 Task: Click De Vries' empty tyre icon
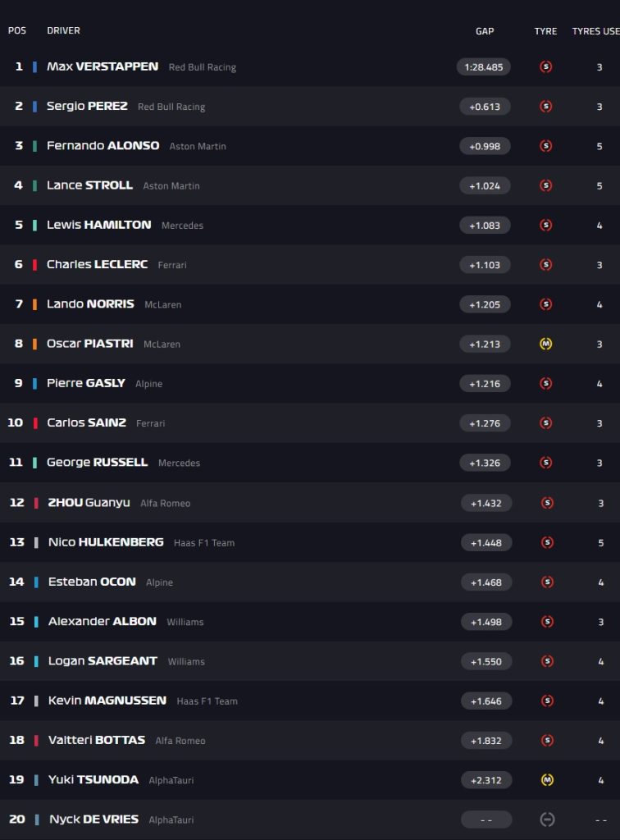547,819
